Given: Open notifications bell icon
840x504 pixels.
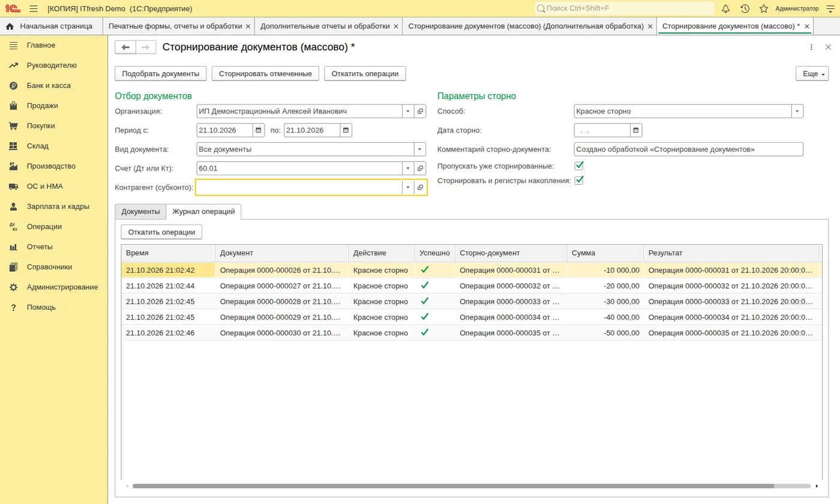Looking at the screenshot, I should pyautogui.click(x=725, y=8).
